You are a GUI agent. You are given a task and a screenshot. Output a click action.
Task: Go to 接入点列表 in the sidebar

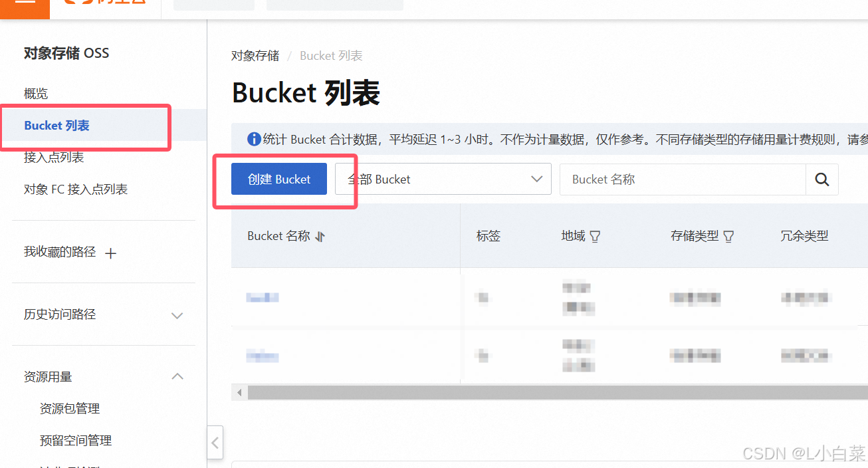[x=54, y=158]
